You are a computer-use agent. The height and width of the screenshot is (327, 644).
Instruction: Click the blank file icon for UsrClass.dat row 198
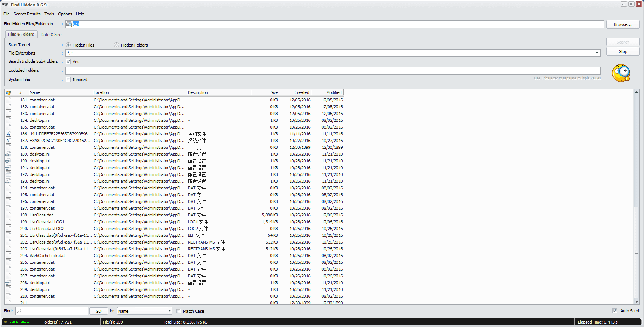click(8, 215)
